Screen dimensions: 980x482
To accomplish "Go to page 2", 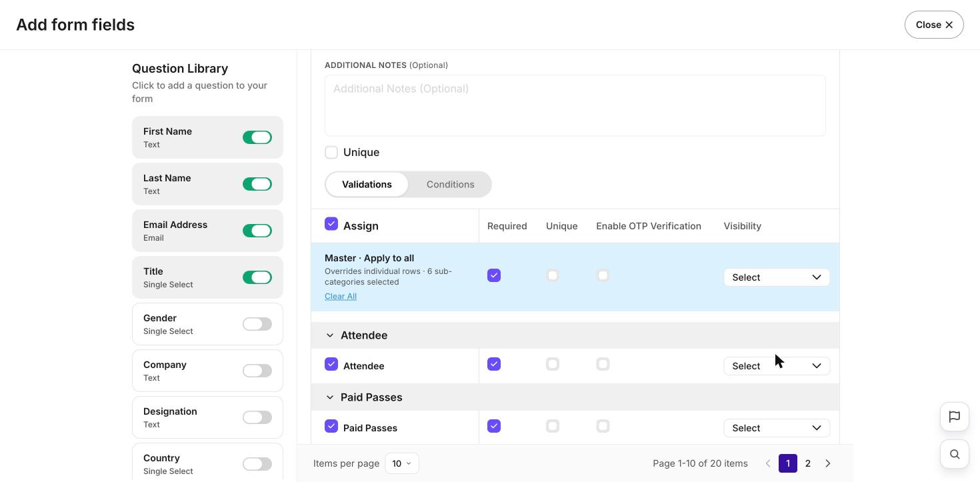I will pyautogui.click(x=808, y=463).
